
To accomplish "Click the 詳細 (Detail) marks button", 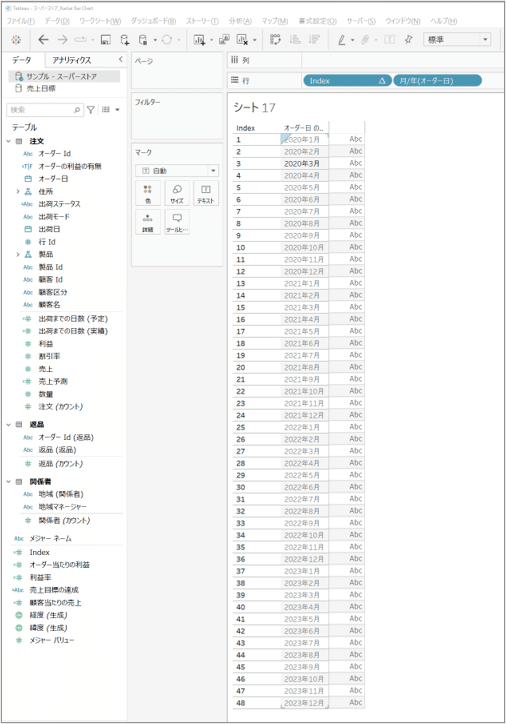I will point(148,222).
